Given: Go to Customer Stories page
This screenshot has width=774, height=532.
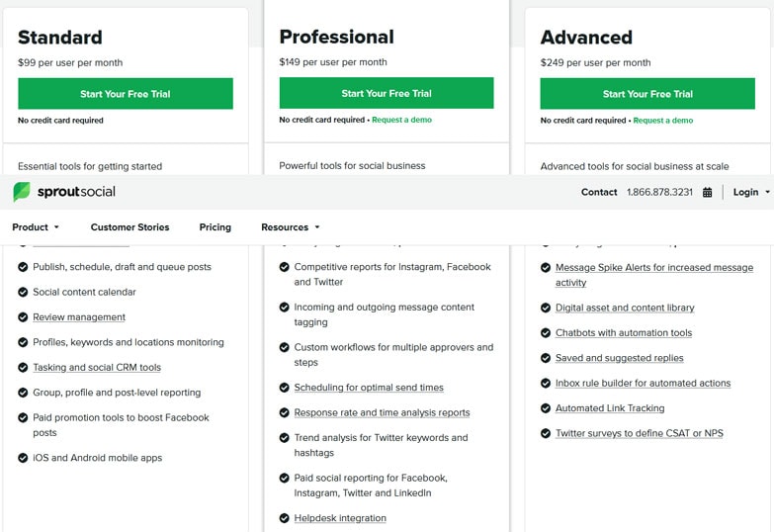Looking at the screenshot, I should pyautogui.click(x=129, y=227).
